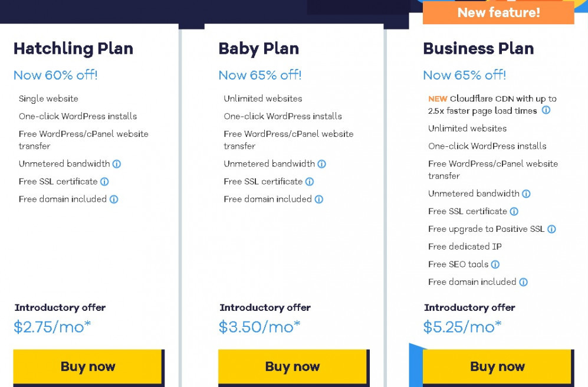Click the orange New feature! banner
588x387 pixels.
pyautogui.click(x=498, y=12)
